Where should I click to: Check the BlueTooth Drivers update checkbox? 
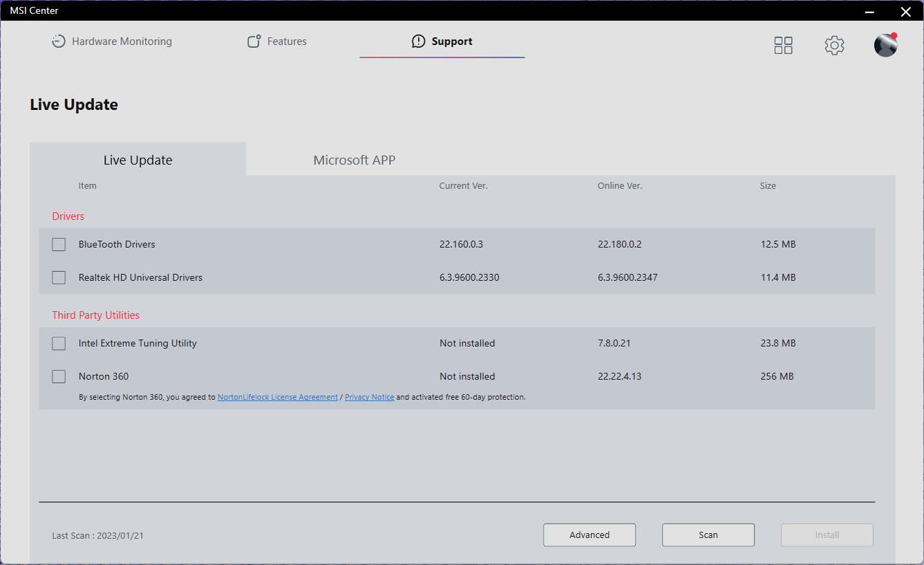tap(59, 244)
